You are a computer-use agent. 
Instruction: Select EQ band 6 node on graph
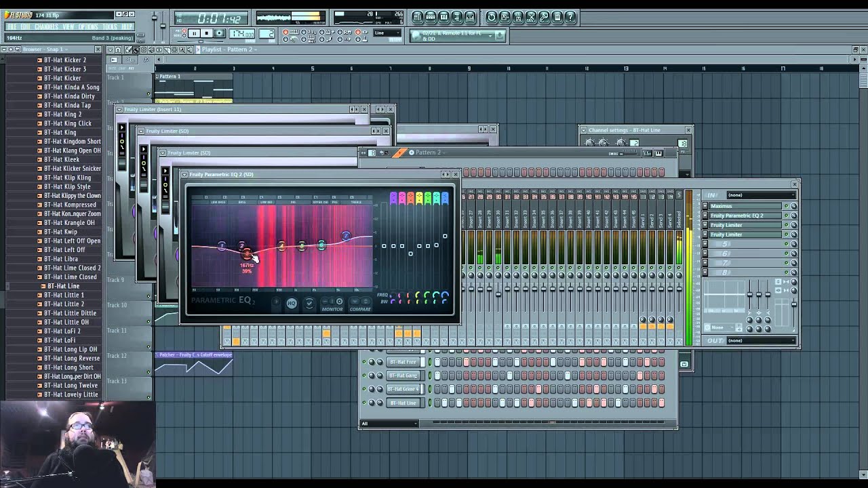(x=321, y=245)
